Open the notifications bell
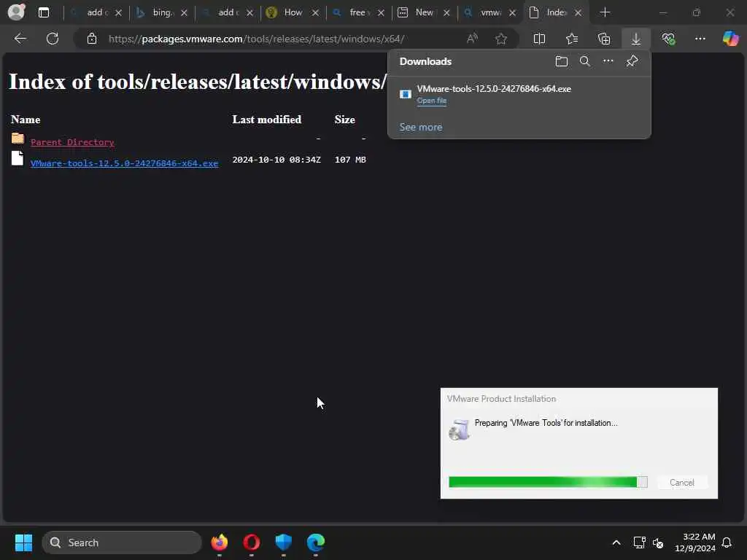 tap(727, 542)
